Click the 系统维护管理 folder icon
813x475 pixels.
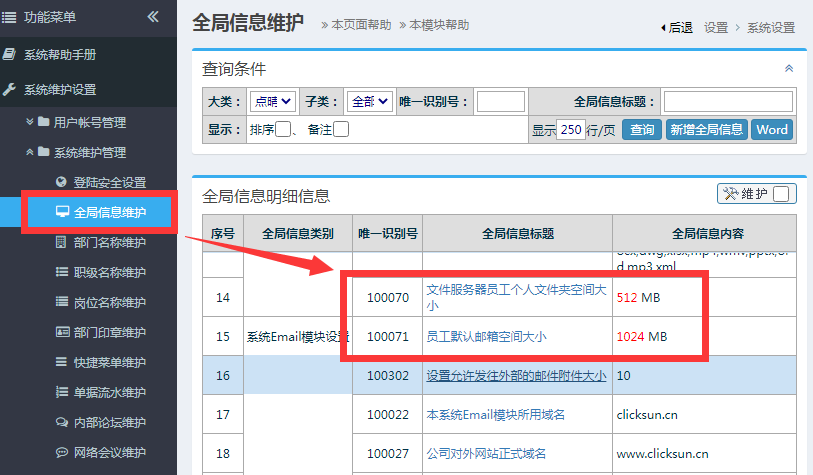pos(44,152)
